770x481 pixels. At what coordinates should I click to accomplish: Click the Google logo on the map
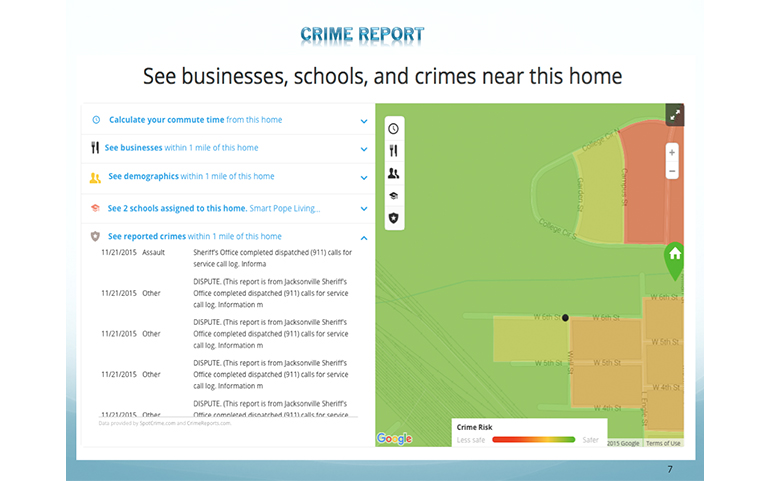tap(394, 438)
